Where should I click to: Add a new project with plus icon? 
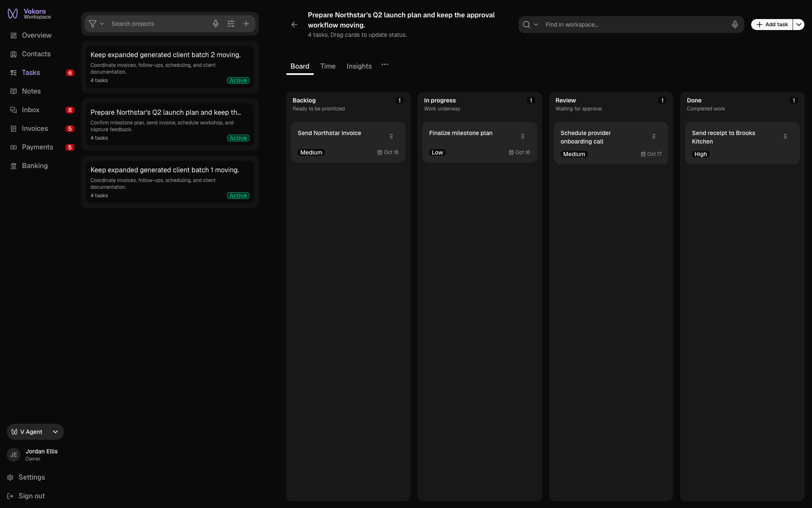click(x=246, y=24)
